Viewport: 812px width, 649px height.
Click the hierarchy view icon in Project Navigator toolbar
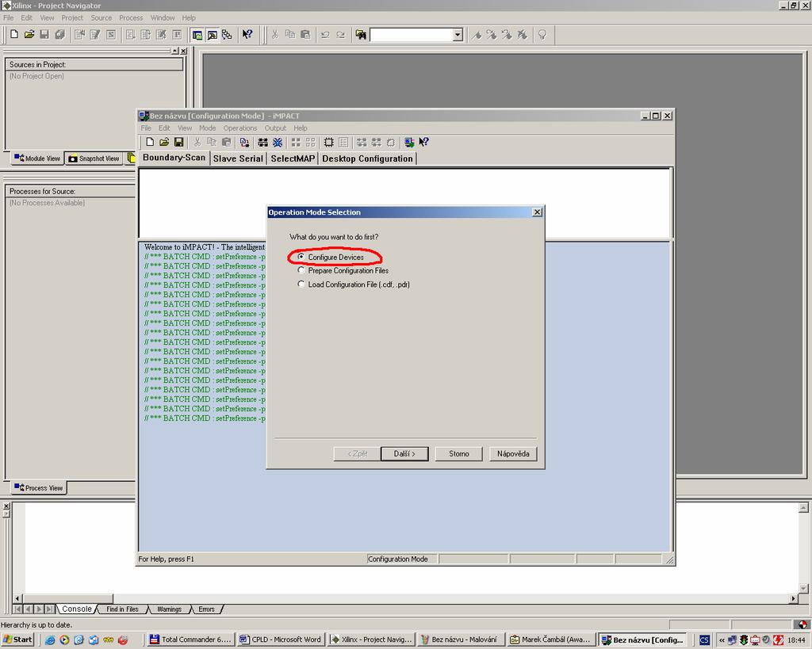pos(227,35)
